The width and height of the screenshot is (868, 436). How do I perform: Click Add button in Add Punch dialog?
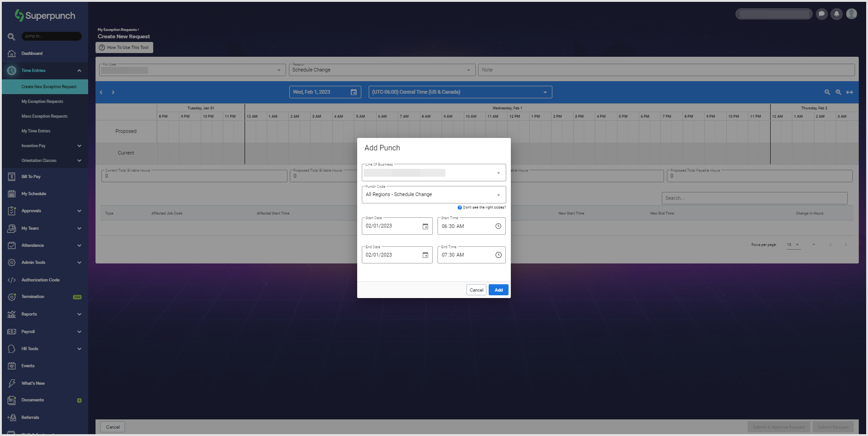(x=498, y=290)
